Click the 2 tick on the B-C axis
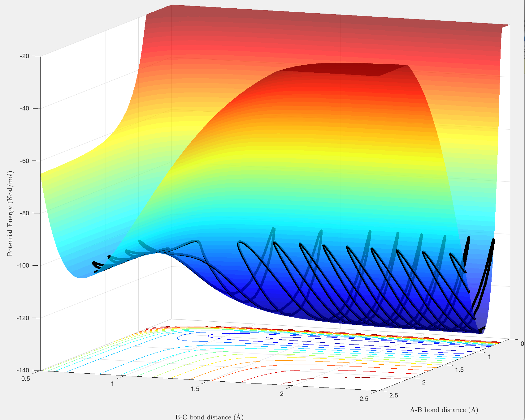 [282, 394]
